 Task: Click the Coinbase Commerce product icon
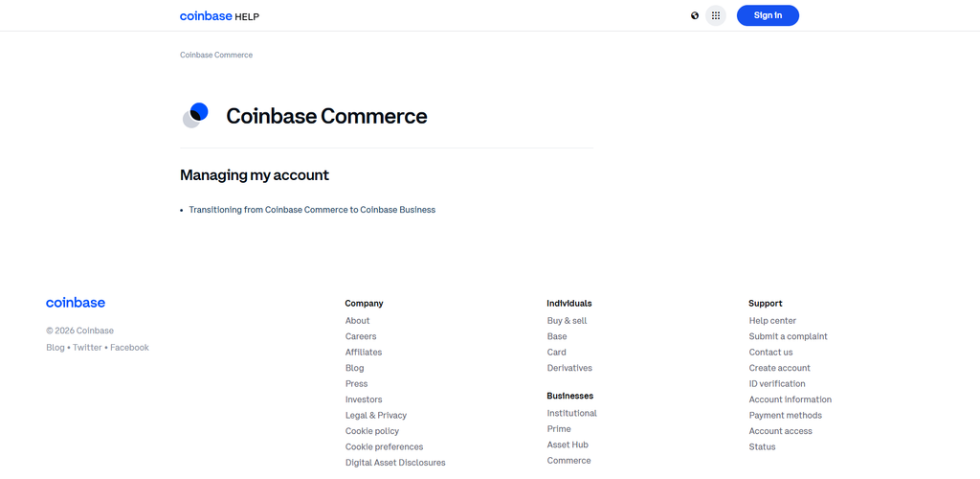point(195,116)
